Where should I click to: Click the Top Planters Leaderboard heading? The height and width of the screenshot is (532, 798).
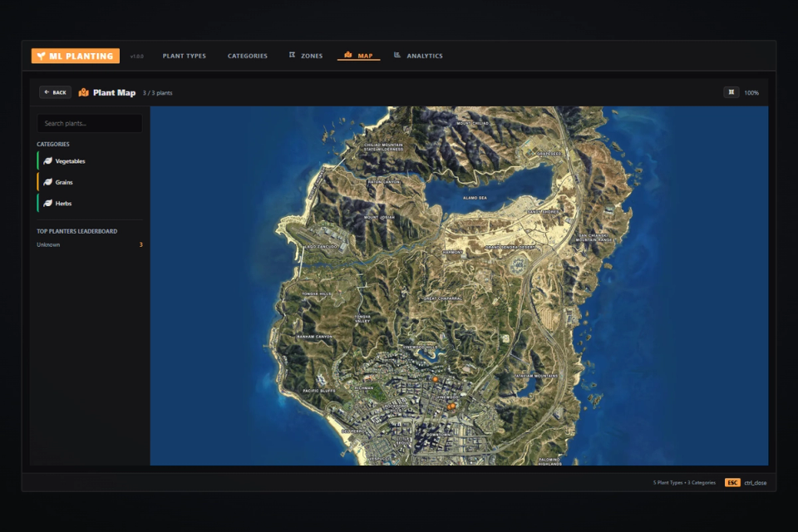[76, 231]
